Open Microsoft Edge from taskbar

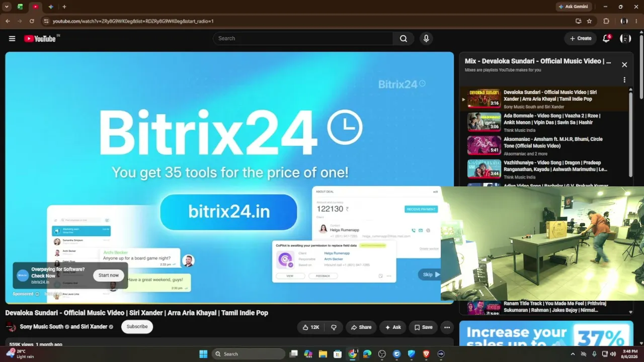(367, 354)
